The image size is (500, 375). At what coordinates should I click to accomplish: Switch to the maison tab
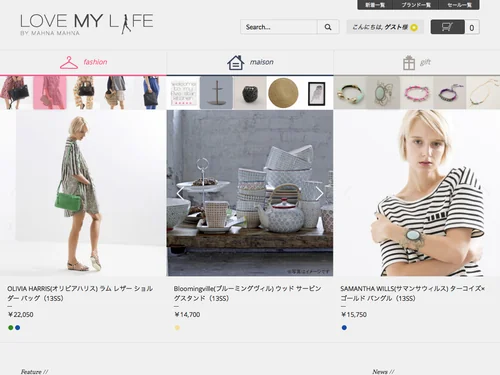(x=250, y=62)
